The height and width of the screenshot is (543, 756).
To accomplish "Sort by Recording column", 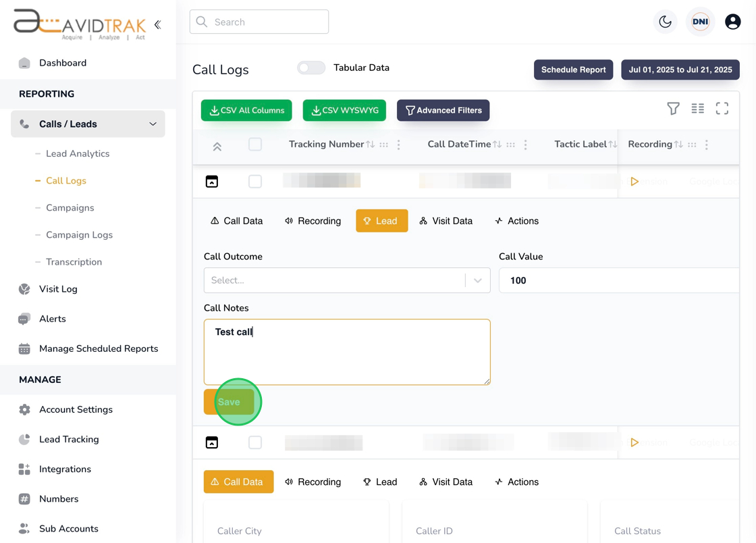I will coord(678,144).
